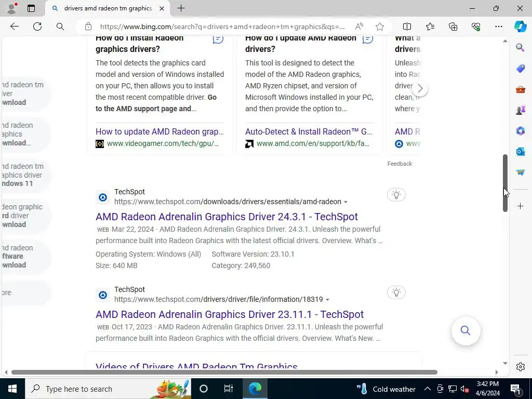This screenshot has width=532, height=399.
Task: Select drivers amd radeon tm graphics tab
Action: point(108,8)
